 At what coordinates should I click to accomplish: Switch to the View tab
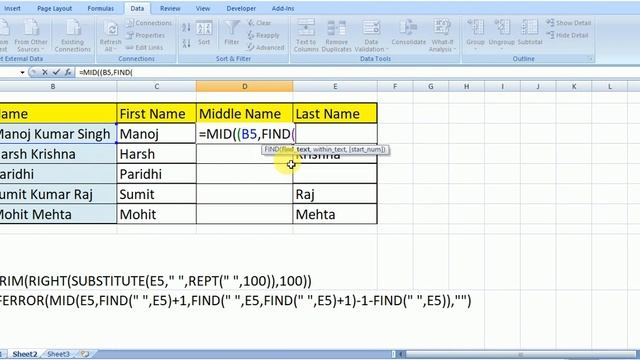(x=203, y=8)
